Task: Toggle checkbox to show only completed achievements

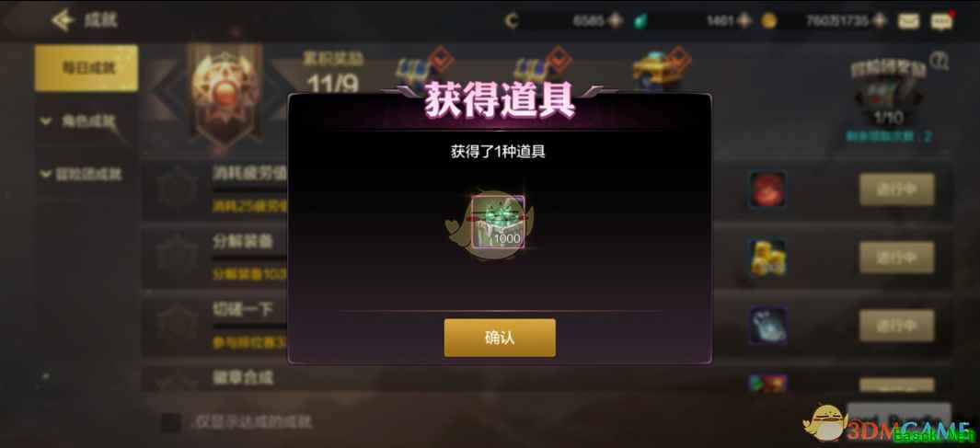Action: pos(170,422)
